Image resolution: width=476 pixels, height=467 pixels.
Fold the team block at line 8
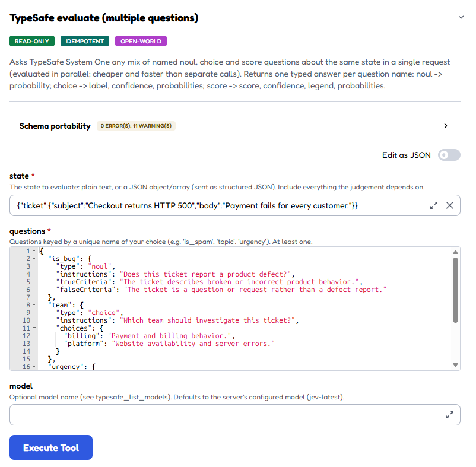(34, 304)
